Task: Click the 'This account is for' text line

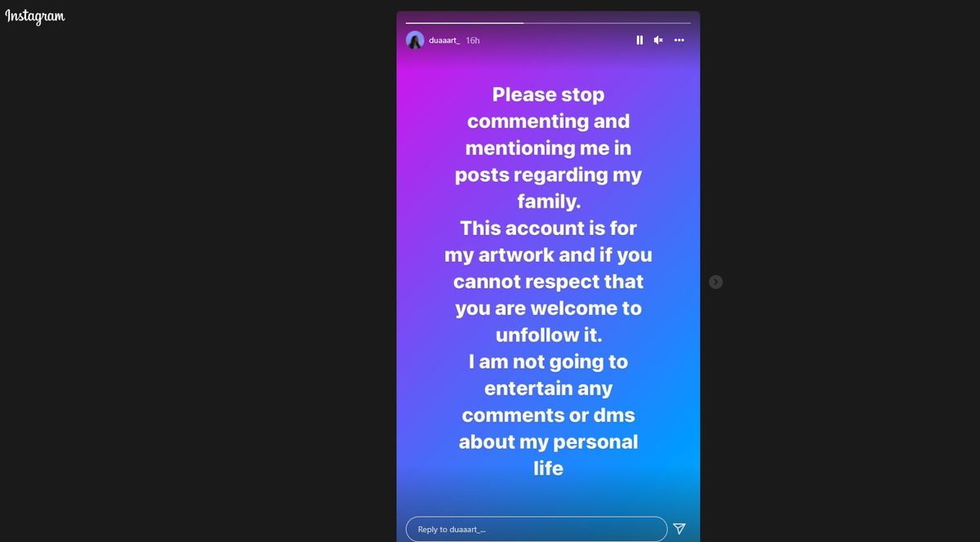Action: point(548,228)
